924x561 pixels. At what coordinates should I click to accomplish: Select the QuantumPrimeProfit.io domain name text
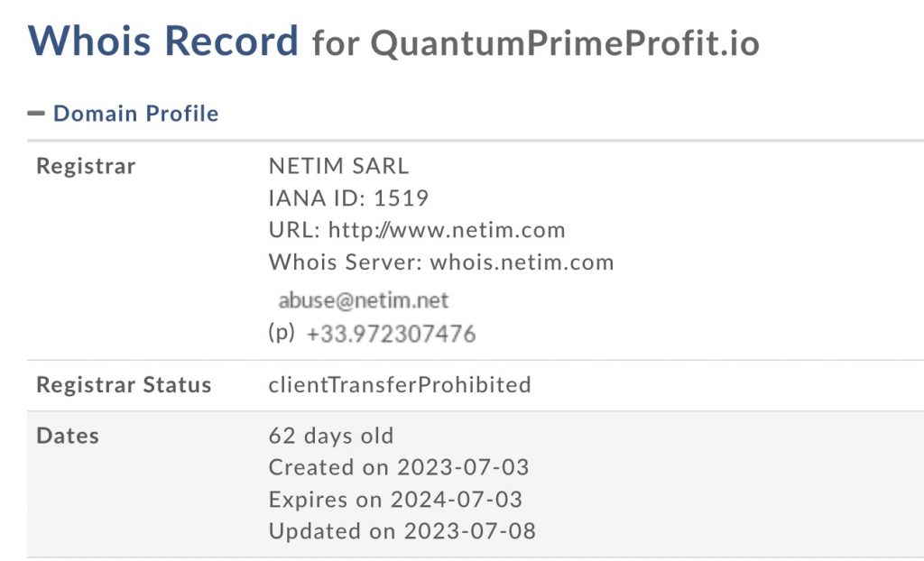565,43
